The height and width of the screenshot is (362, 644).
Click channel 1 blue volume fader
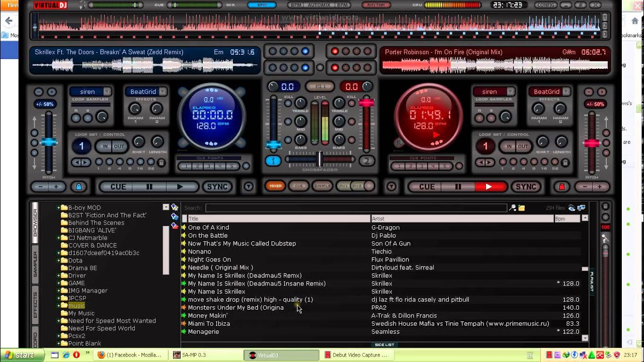pos(274,145)
